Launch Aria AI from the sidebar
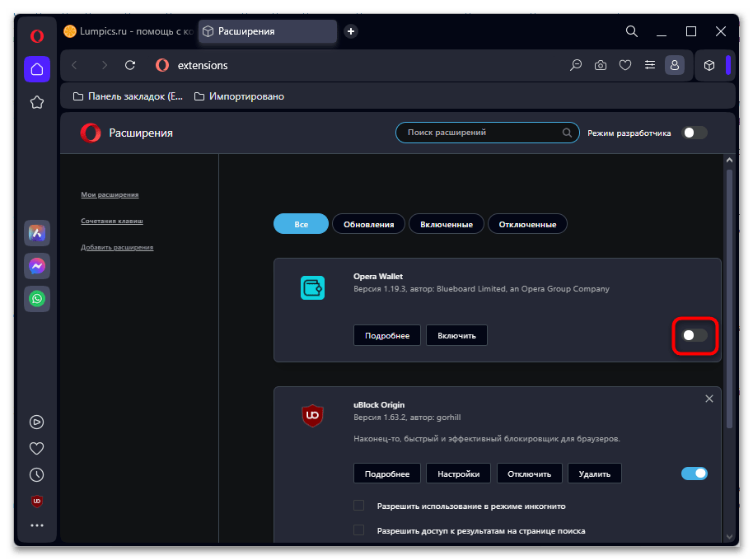Image resolution: width=753 pixels, height=560 pixels. 37,233
